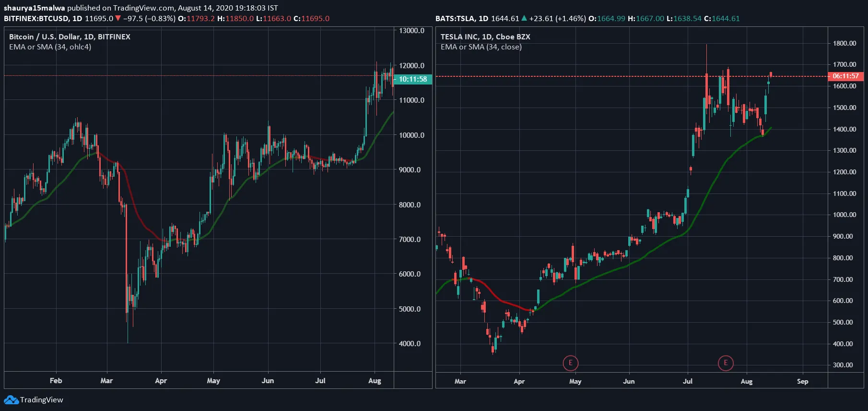Click the 400.00 price on Tesla axis

pyautogui.click(x=843, y=344)
